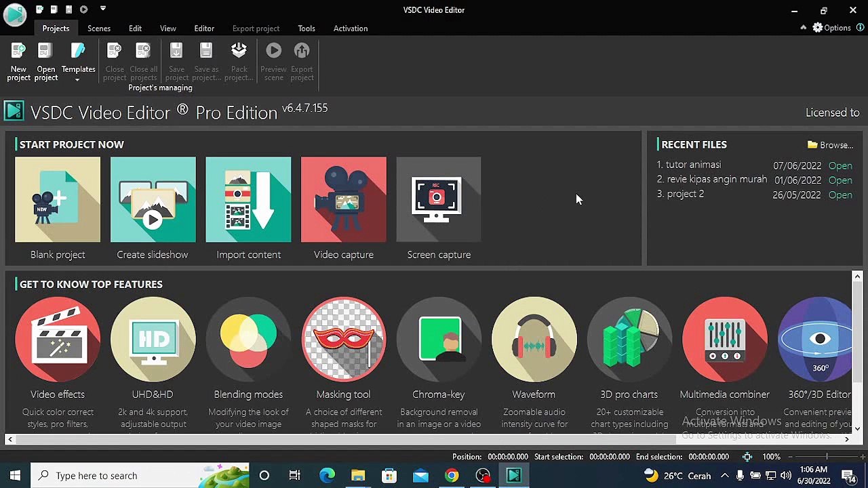The image size is (868, 488).
Task: Click the Video effects feature icon
Action: pos(58,340)
